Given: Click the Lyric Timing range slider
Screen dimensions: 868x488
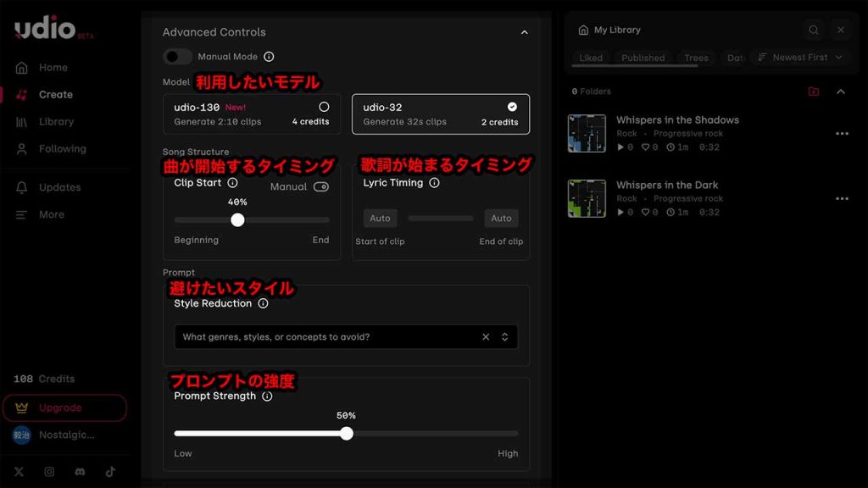Looking at the screenshot, I should (x=441, y=219).
